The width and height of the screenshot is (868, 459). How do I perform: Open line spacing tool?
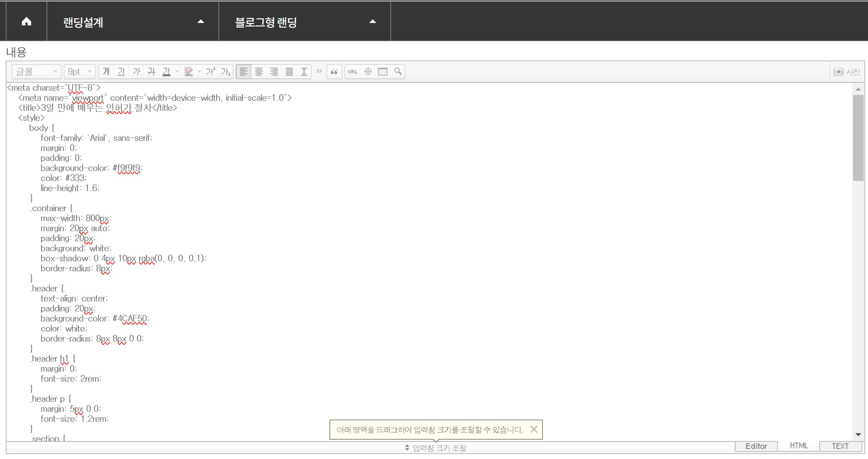coord(304,72)
